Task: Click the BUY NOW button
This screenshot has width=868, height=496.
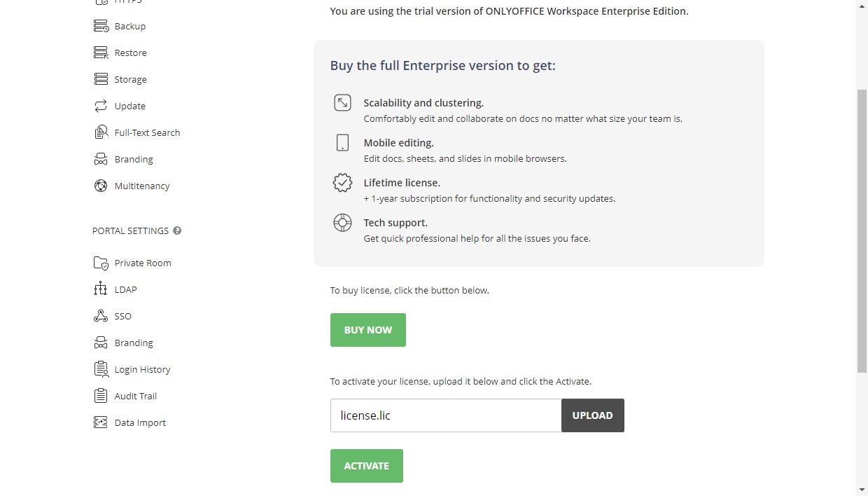Action: coord(367,329)
